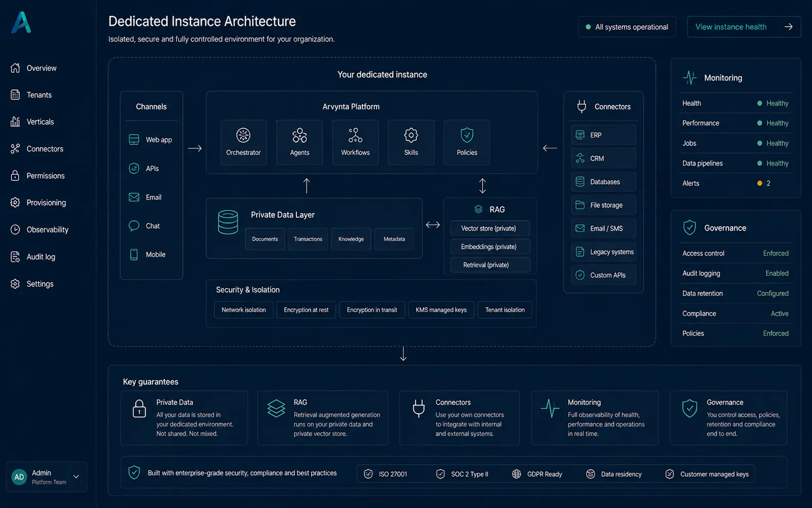This screenshot has width=812, height=508.
Task: Click the Chat bubble icon
Action: (134, 226)
